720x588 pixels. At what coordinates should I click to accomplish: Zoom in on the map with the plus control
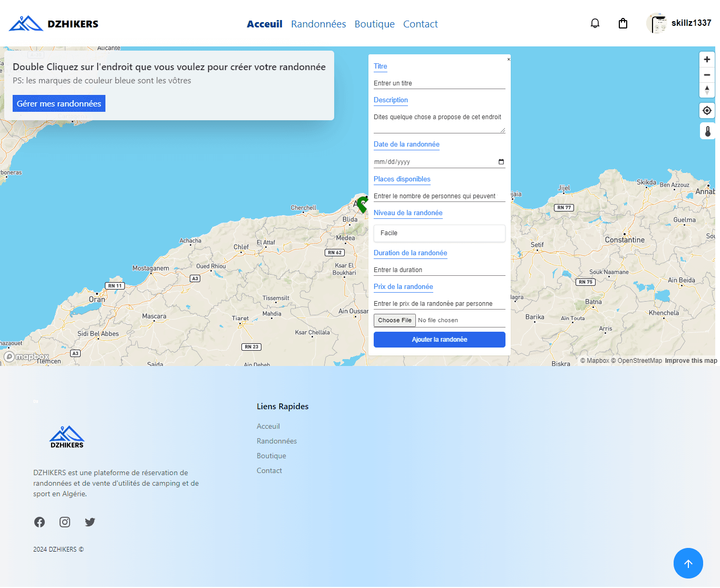point(707,59)
